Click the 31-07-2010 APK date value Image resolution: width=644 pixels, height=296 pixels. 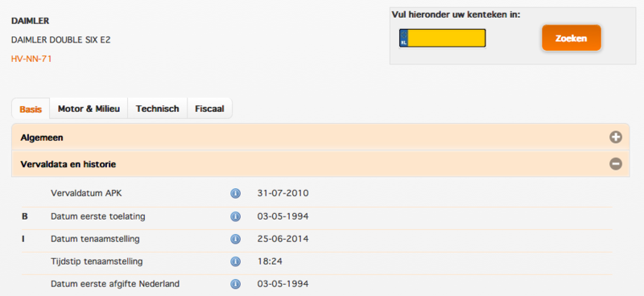click(283, 193)
